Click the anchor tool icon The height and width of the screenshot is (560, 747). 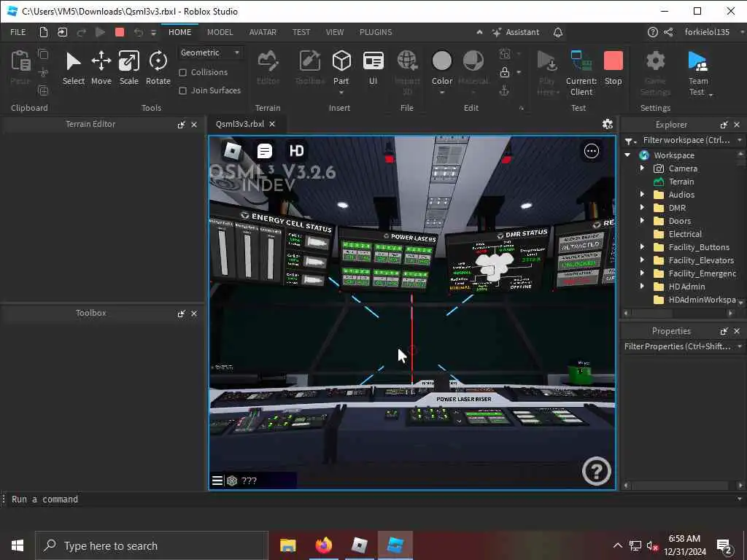505,90
